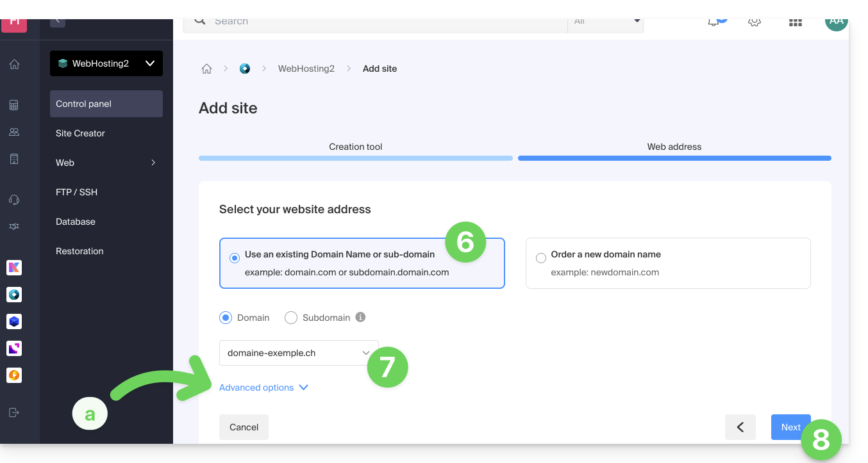Open the apps grid icon in the top bar
Screen dimensions: 868x463
tap(795, 22)
